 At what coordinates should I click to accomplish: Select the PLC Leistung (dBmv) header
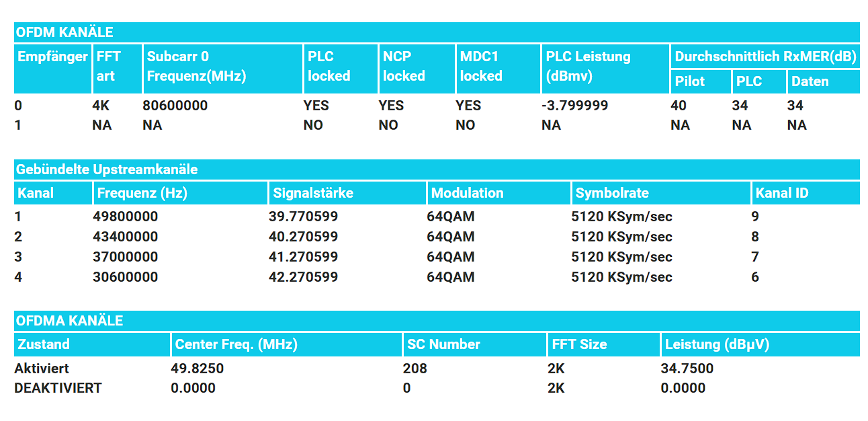(588, 66)
